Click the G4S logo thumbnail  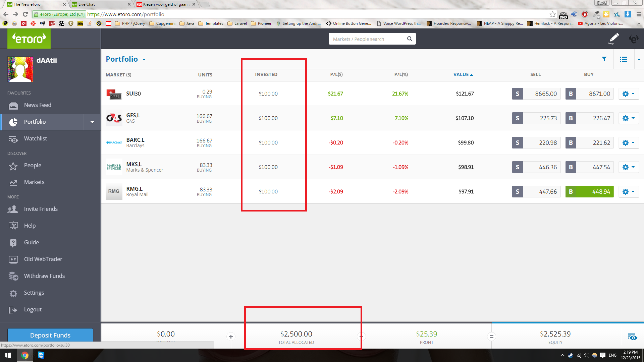(x=114, y=118)
